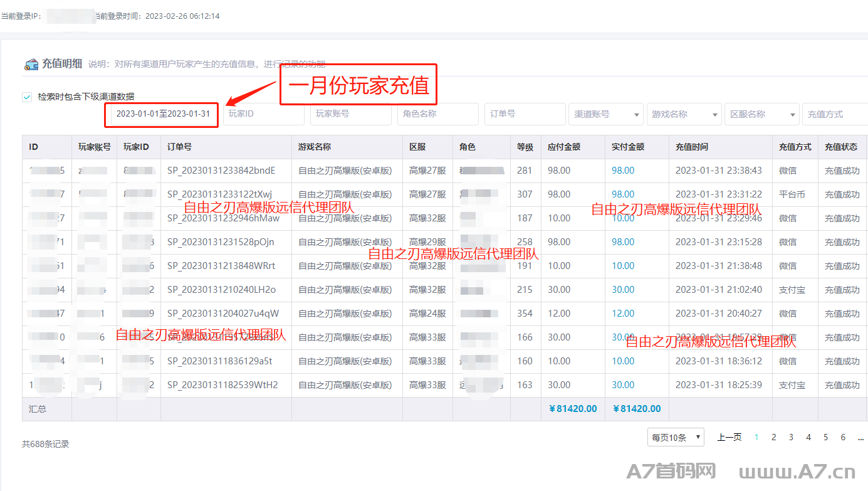
Task: Go to 上一页 previous page
Action: 729,438
